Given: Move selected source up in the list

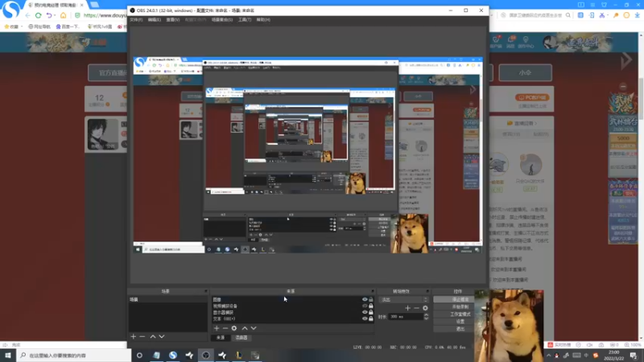Looking at the screenshot, I should click(245, 328).
